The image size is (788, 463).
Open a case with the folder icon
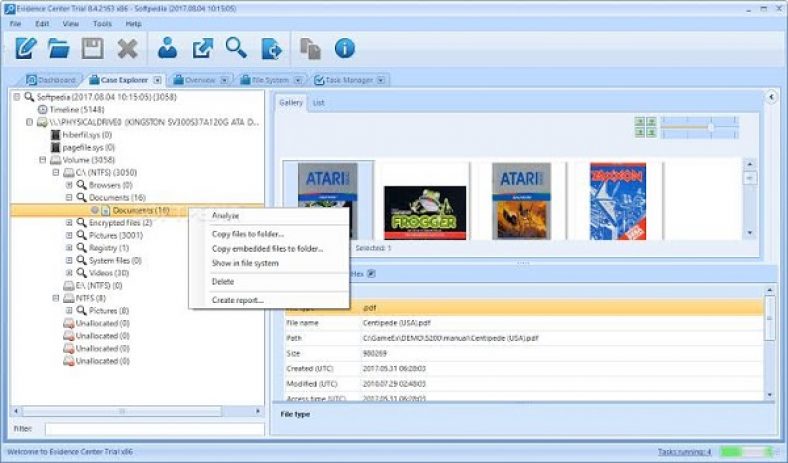coord(59,46)
